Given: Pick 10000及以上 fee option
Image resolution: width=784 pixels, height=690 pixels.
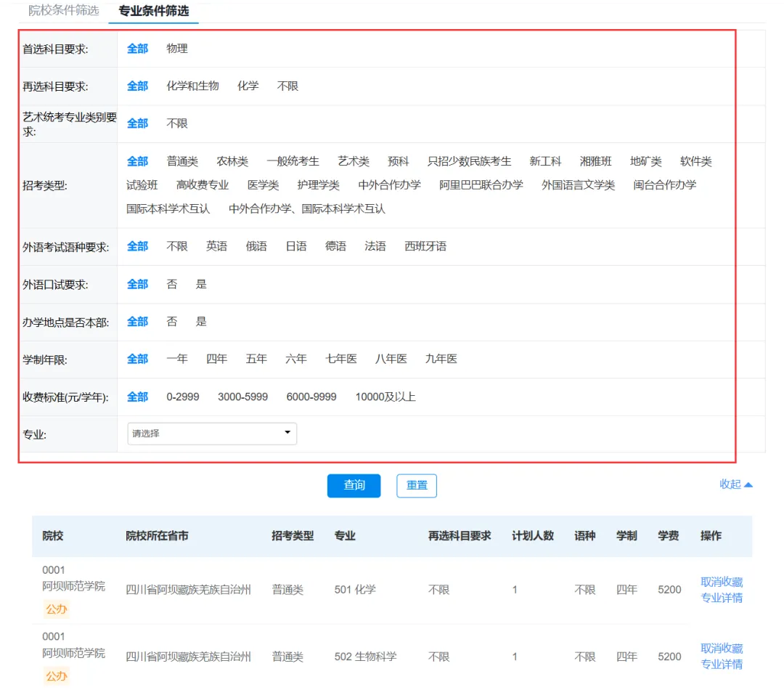Looking at the screenshot, I should click(x=385, y=397).
